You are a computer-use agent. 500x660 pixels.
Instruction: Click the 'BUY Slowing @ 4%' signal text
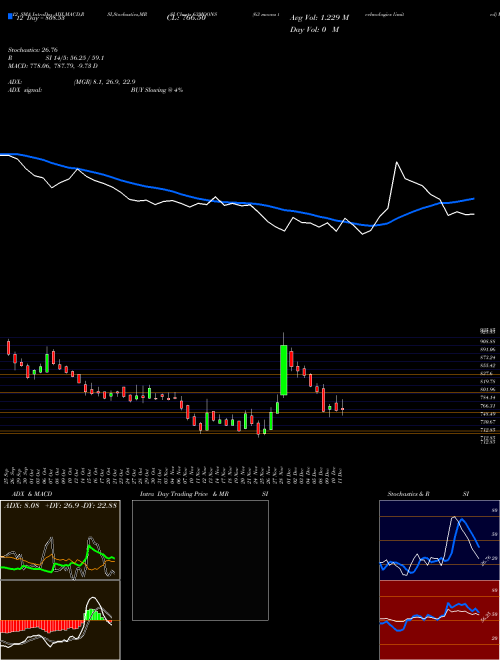click(x=157, y=90)
